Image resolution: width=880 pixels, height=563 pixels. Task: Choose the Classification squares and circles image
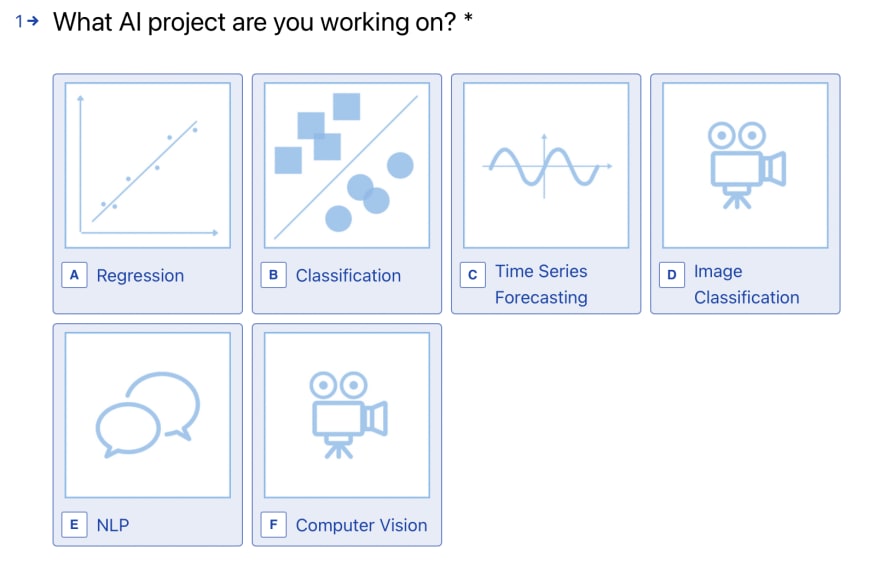point(347,166)
